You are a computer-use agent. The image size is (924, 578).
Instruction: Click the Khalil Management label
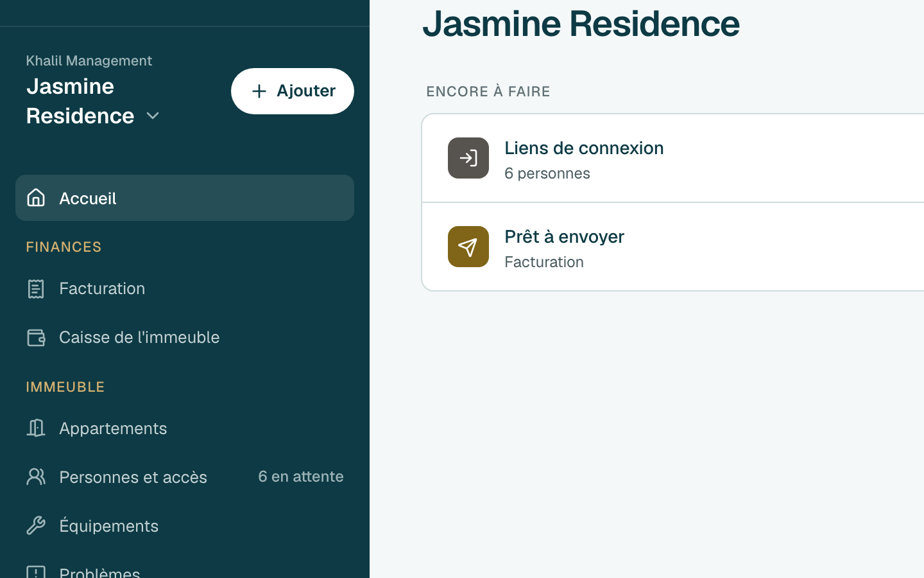89,60
